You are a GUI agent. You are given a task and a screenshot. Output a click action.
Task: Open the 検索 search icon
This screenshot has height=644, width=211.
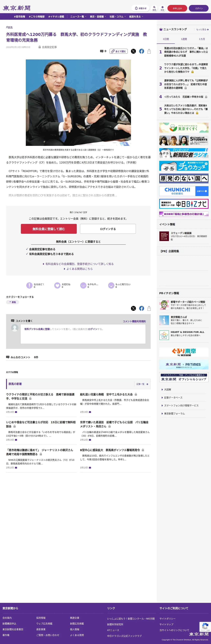point(154,8)
